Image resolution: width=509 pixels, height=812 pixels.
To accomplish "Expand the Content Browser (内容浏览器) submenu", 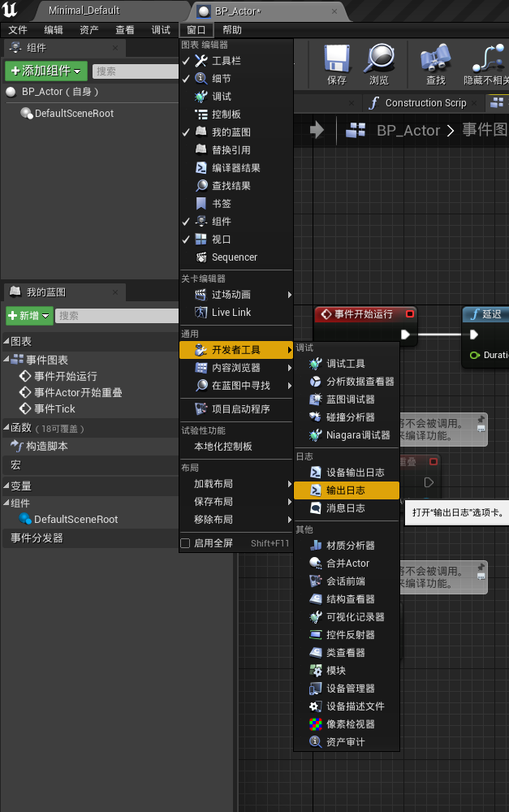I will [x=235, y=368].
